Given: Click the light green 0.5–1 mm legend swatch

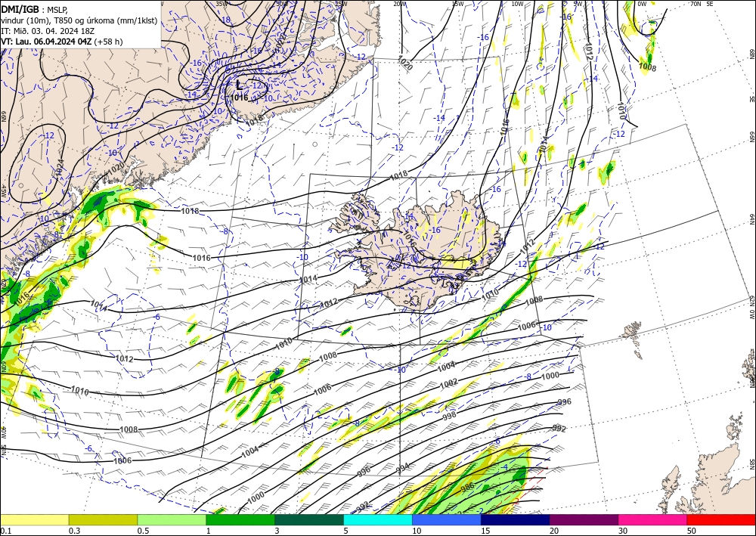Looking at the screenshot, I should coord(172,519).
